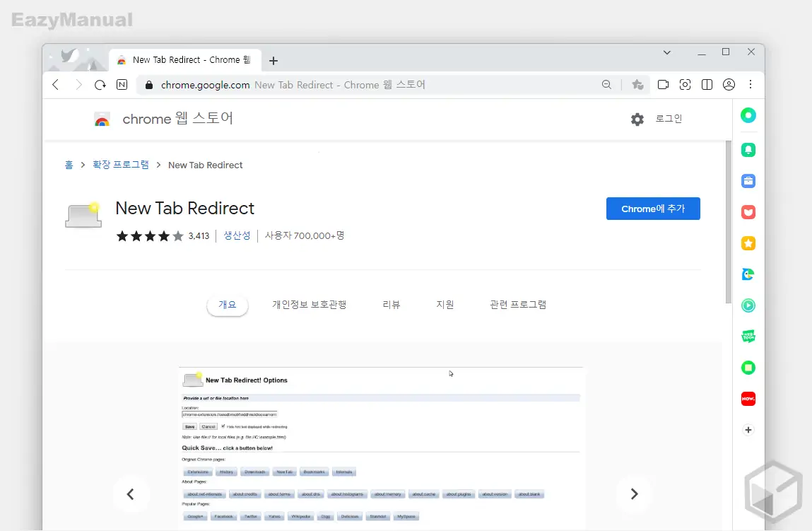Image resolution: width=812 pixels, height=531 pixels.
Task: Click the chrome 웹 스토어 header text
Action: 177,119
